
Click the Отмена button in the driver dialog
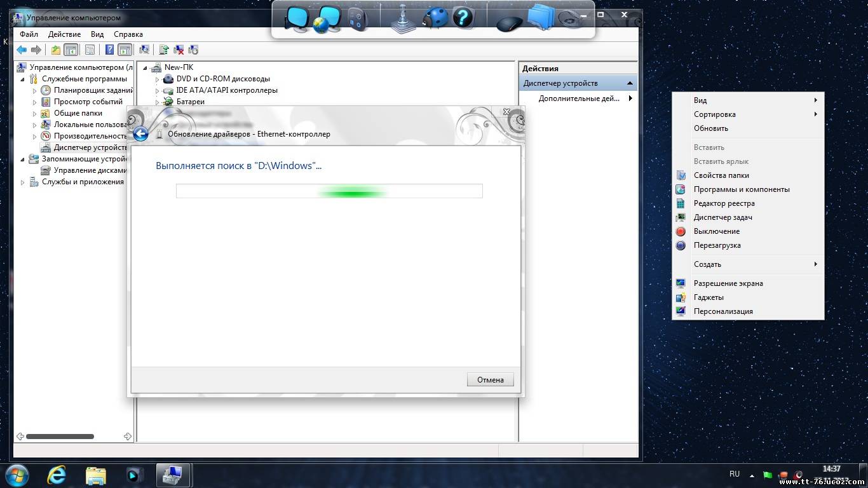coord(491,380)
